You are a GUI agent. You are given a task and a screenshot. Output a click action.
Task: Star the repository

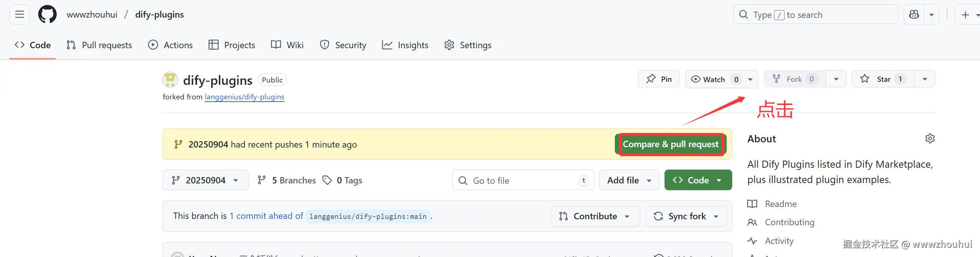[883, 79]
